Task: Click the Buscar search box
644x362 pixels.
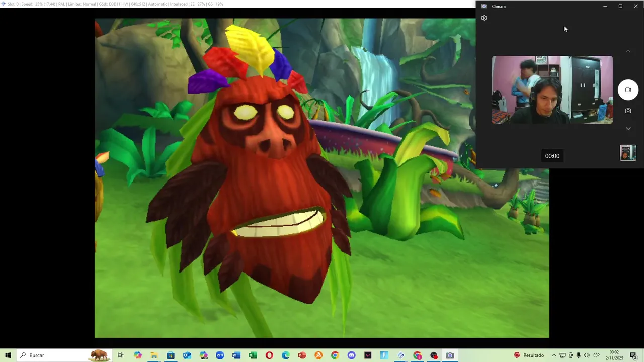Action: [x=64, y=355]
